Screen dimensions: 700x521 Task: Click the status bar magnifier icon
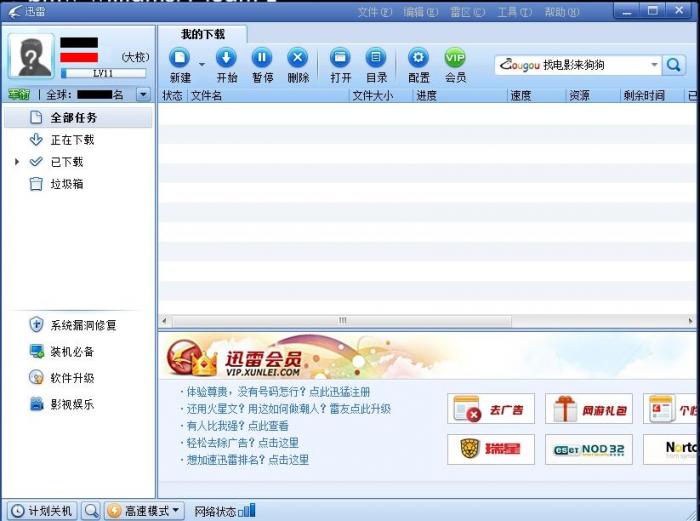91,511
